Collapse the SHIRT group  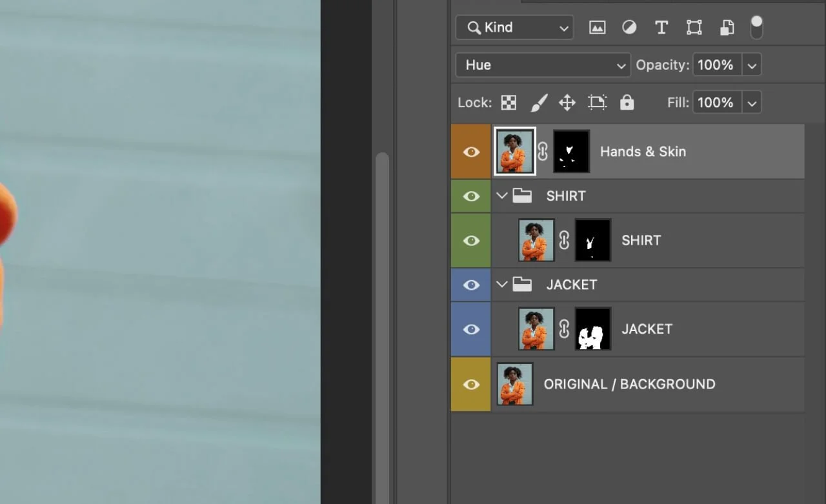click(x=502, y=196)
